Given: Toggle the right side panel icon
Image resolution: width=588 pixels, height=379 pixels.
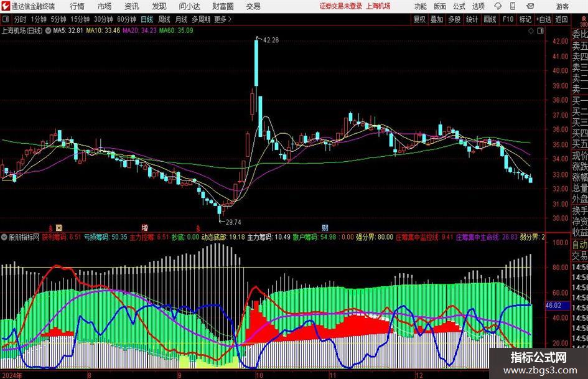Looking at the screenshot, I should point(540,30).
